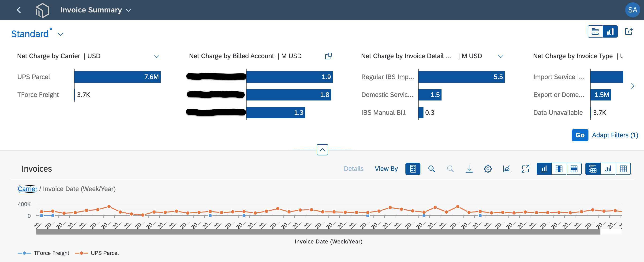Screen dimensions: 644x262
Task: Select the highlighted-row table segmented button
Action: click(x=574, y=169)
